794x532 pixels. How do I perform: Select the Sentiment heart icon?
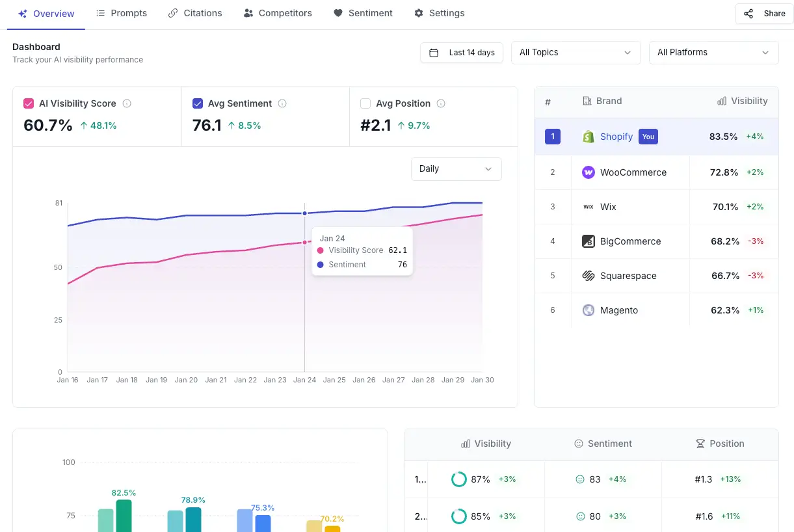[x=337, y=12]
